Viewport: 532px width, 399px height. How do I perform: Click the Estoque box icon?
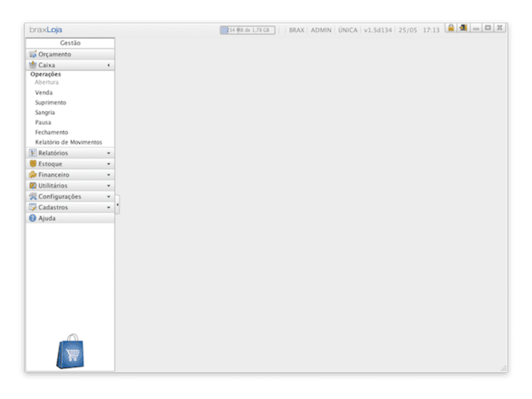tap(33, 164)
